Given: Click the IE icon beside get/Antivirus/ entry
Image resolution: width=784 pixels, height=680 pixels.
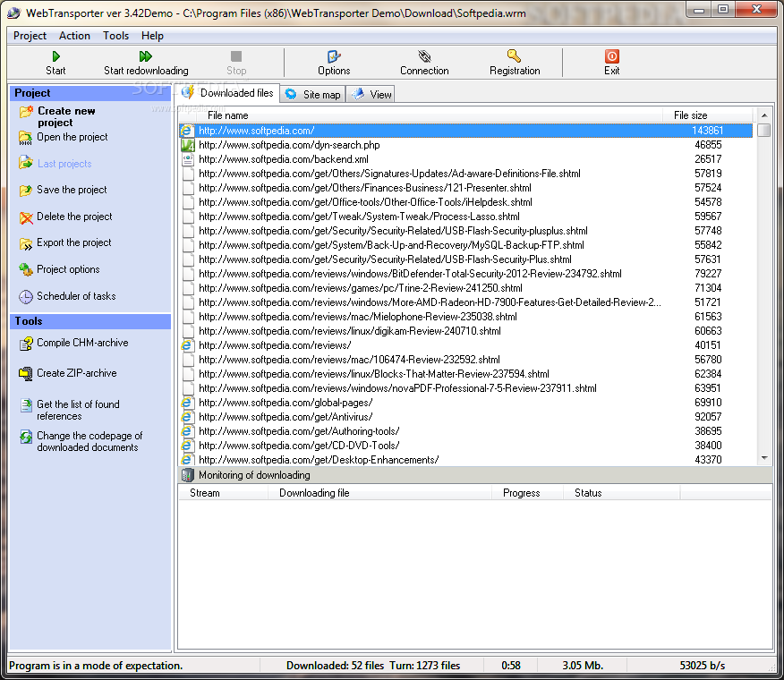Looking at the screenshot, I should (x=187, y=417).
